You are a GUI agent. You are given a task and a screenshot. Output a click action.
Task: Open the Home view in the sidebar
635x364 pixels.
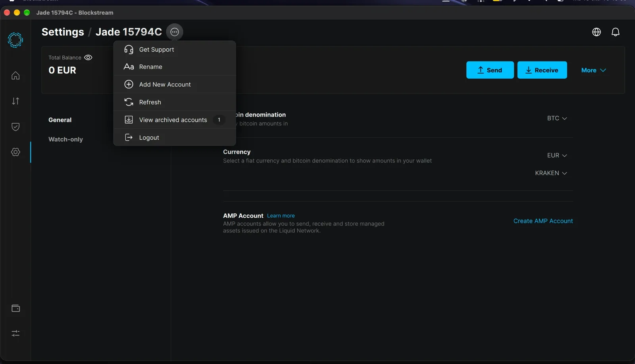15,76
